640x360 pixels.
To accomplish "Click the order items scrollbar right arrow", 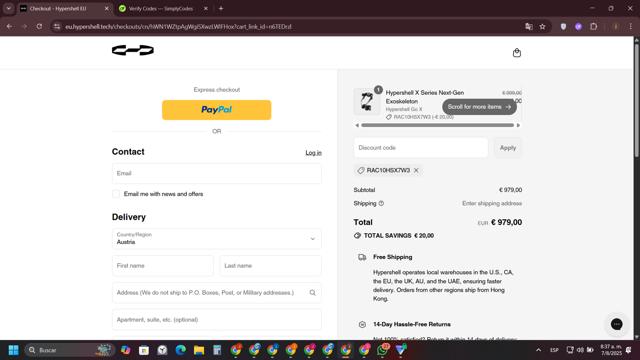I will point(518,125).
